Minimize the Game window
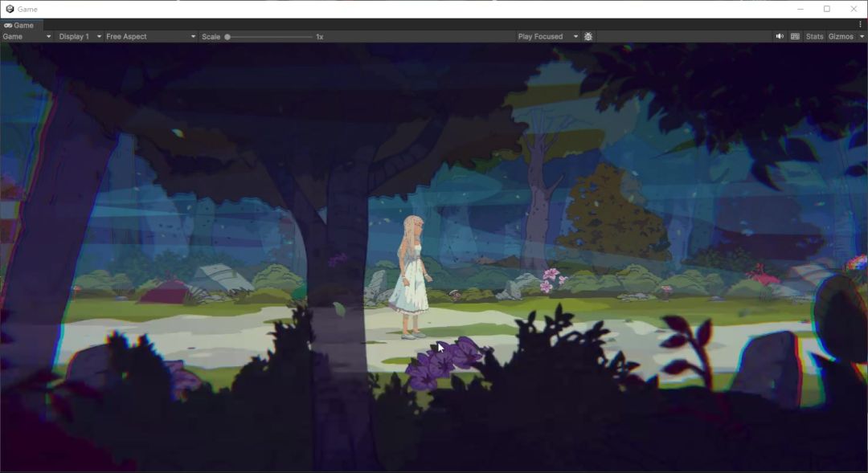 (800, 9)
